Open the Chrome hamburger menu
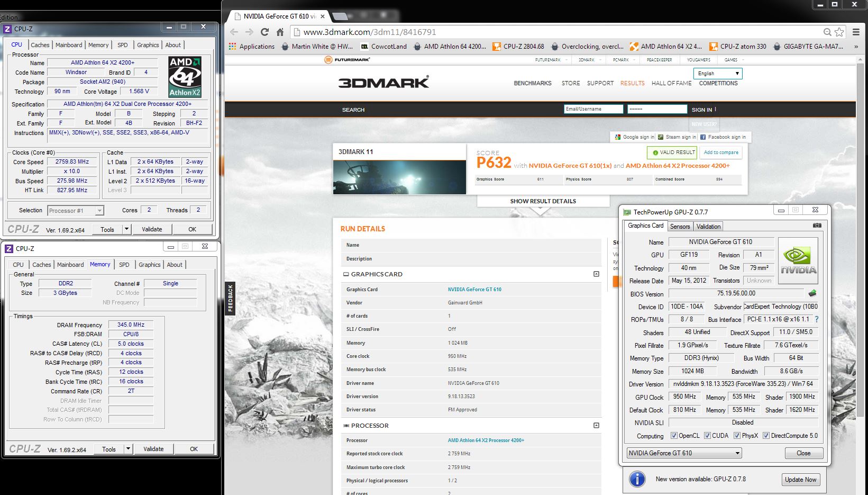The height and width of the screenshot is (495, 868). click(x=856, y=32)
